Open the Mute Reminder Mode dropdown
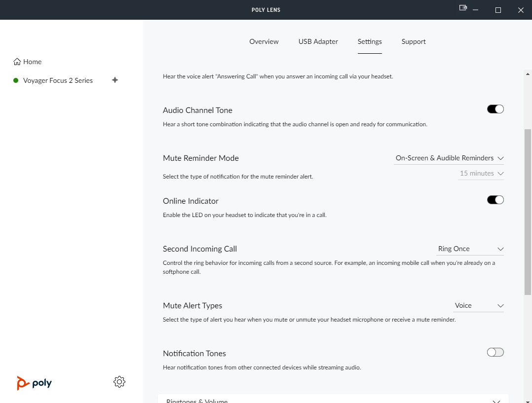Image resolution: width=532 pixels, height=403 pixels. coord(449,158)
